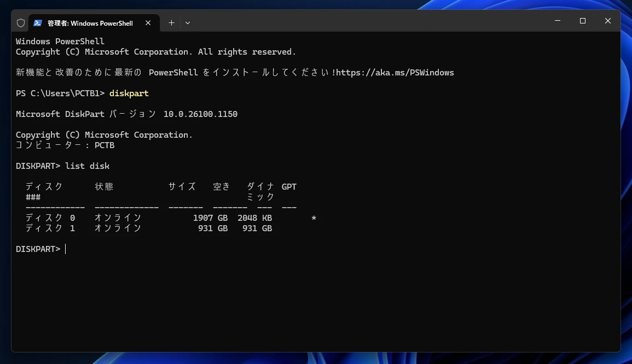Minimize the terminal window
The height and width of the screenshot is (364, 632).
point(558,21)
